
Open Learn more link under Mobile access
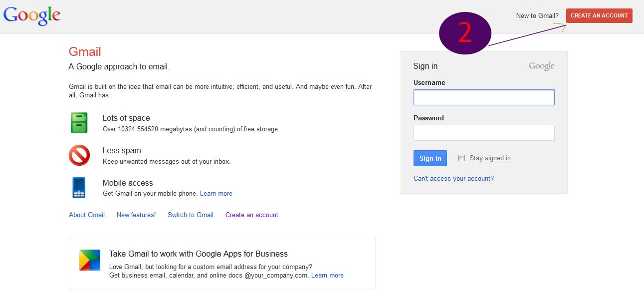click(216, 193)
